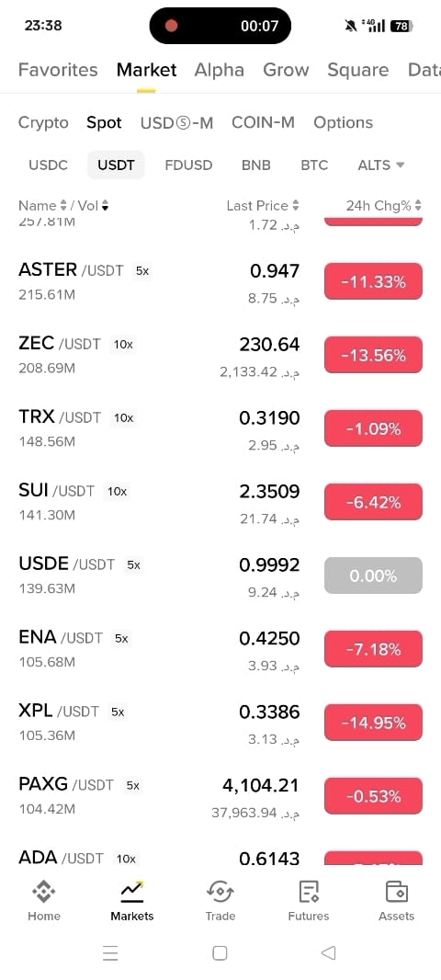Sort by Vol arrows
The image size is (441, 980).
[x=105, y=206]
